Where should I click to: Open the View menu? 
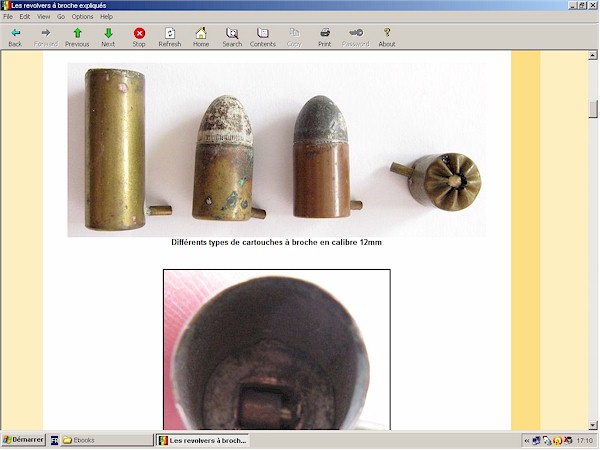pos(43,16)
